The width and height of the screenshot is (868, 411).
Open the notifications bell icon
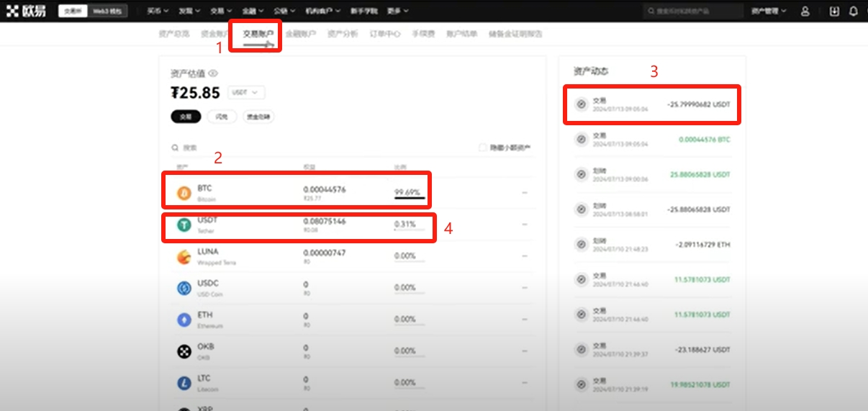(x=854, y=12)
